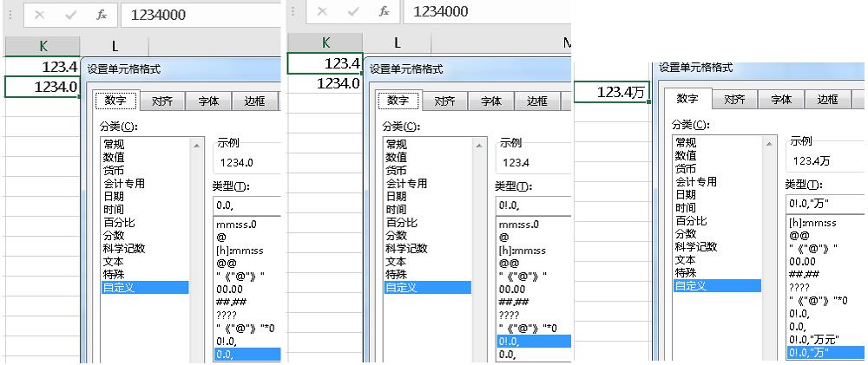868x365 pixels.
Task: Choose 日期 category in the middle dialog
Action: 428,196
